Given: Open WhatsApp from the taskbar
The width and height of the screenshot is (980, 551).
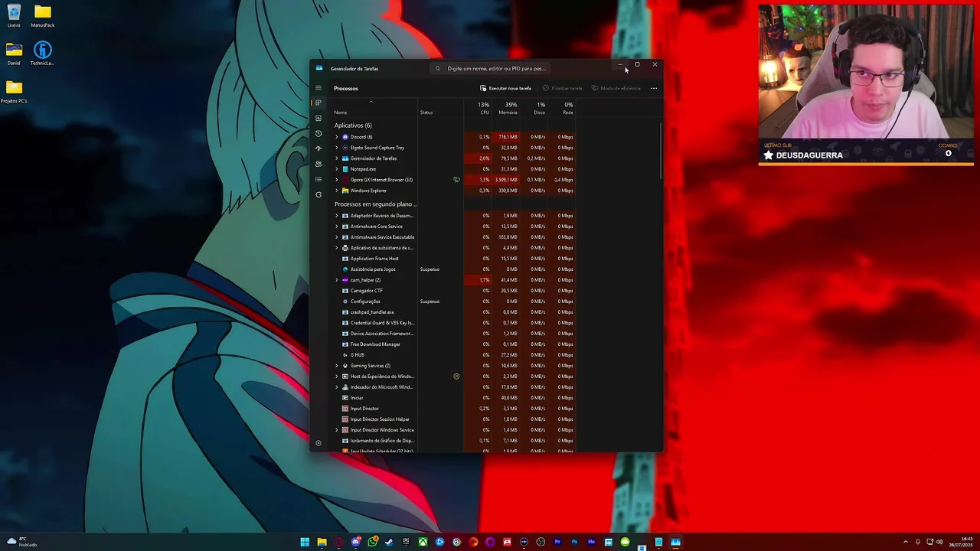Looking at the screenshot, I should pyautogui.click(x=372, y=542).
